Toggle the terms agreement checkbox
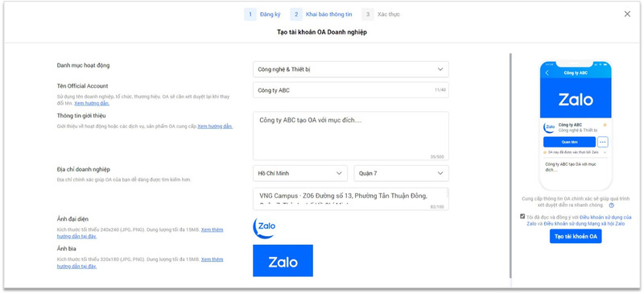 click(522, 217)
